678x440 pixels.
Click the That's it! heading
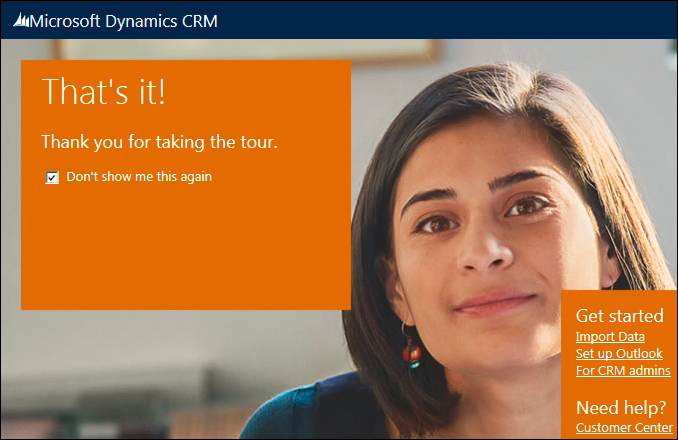click(x=103, y=91)
